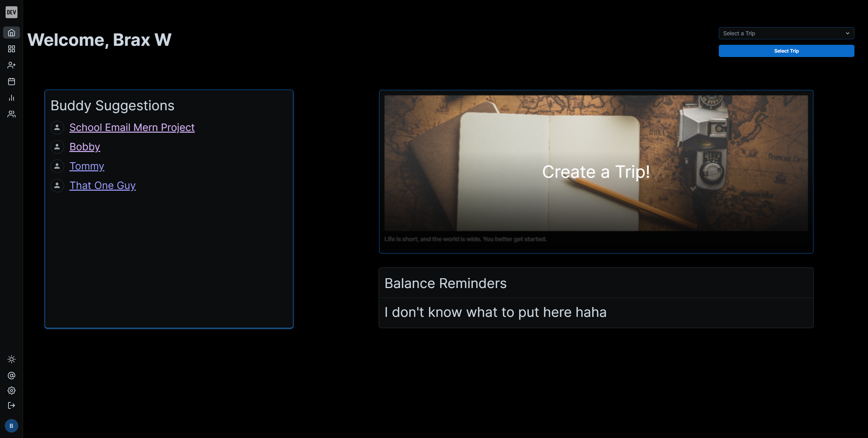The image size is (868, 438).
Task: Open Tommy's buddy profile link
Action: coord(87,166)
